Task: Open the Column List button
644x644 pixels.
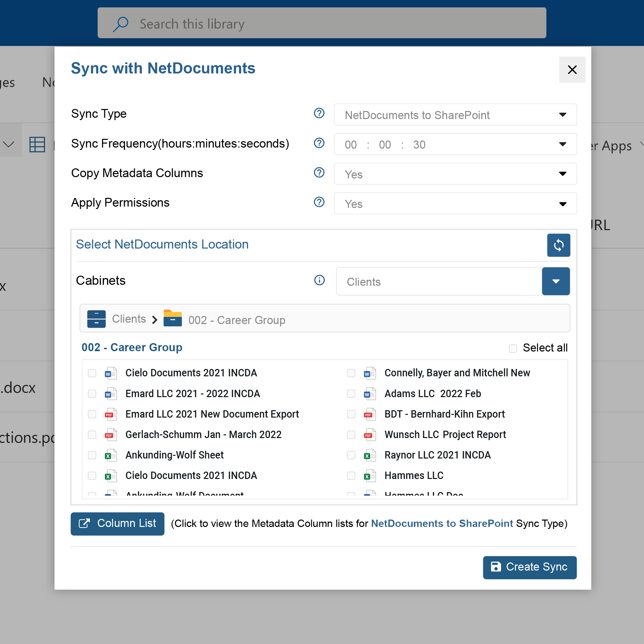Action: point(117,524)
